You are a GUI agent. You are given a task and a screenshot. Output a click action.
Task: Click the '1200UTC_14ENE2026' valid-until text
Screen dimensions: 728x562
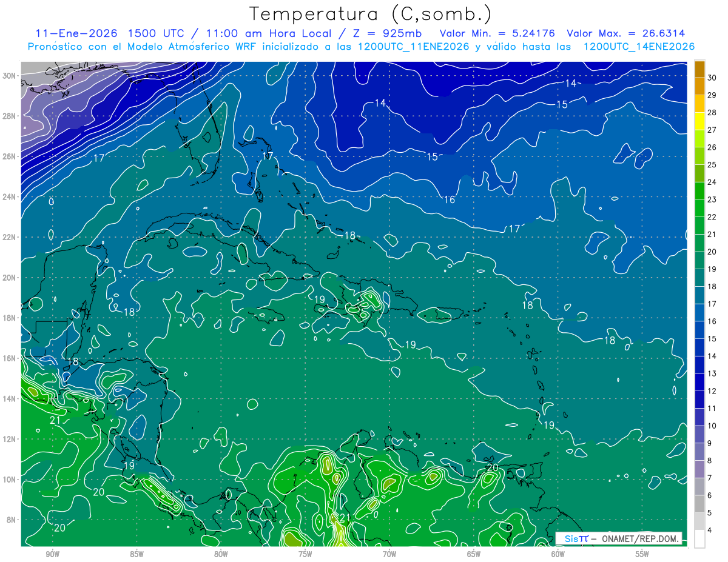[639, 47]
